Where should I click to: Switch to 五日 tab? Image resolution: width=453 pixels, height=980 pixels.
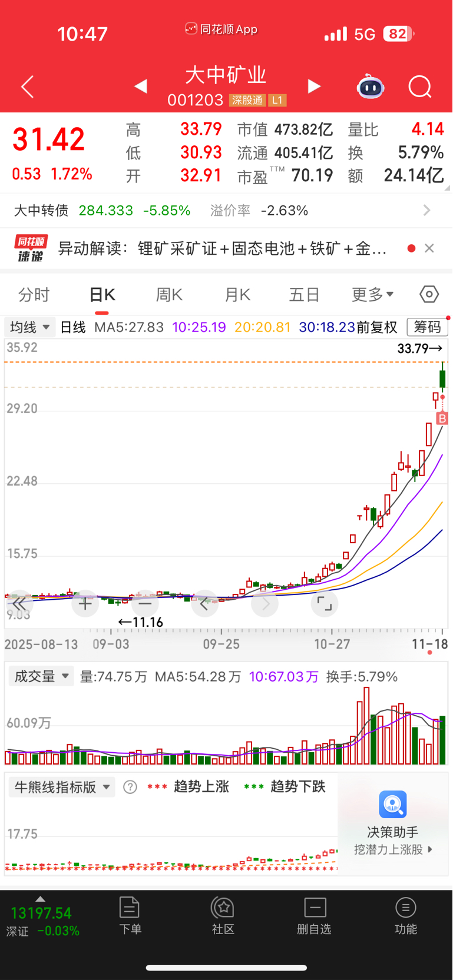[x=305, y=294]
